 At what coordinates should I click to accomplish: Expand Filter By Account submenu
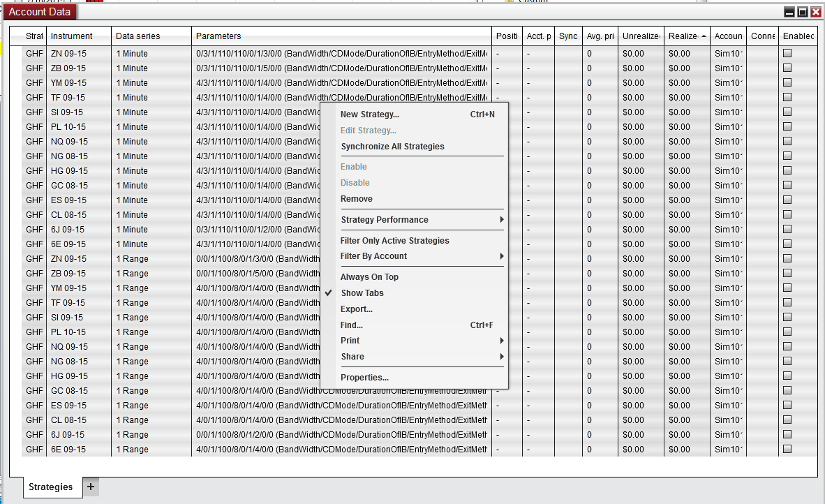click(x=414, y=256)
